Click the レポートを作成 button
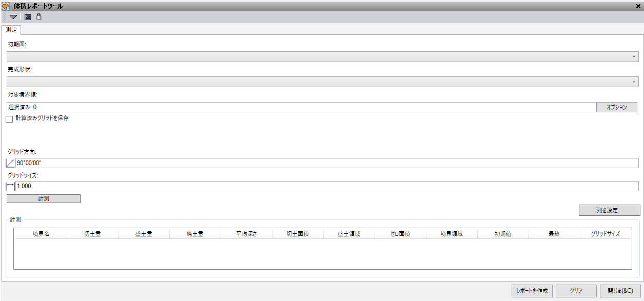This screenshot has height=301, width=644. (x=532, y=291)
